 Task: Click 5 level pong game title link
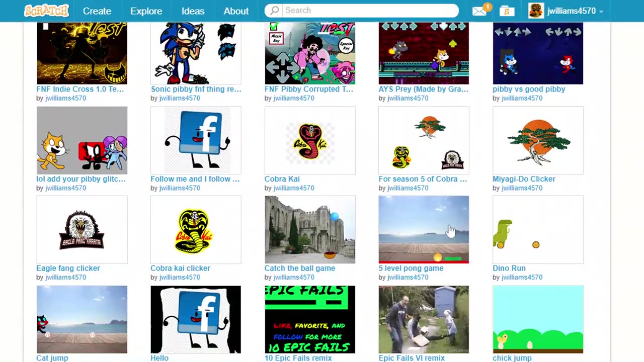411,268
